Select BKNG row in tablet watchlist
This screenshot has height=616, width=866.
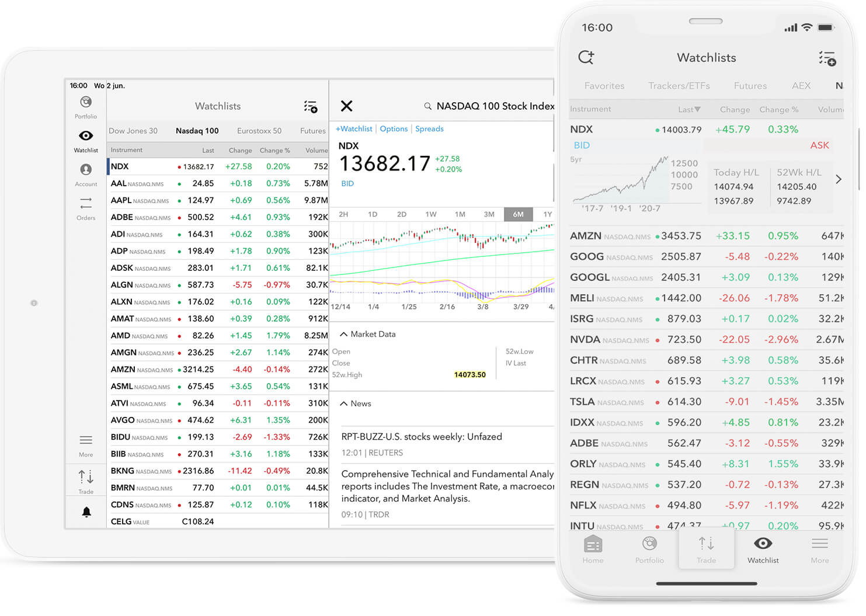point(218,471)
